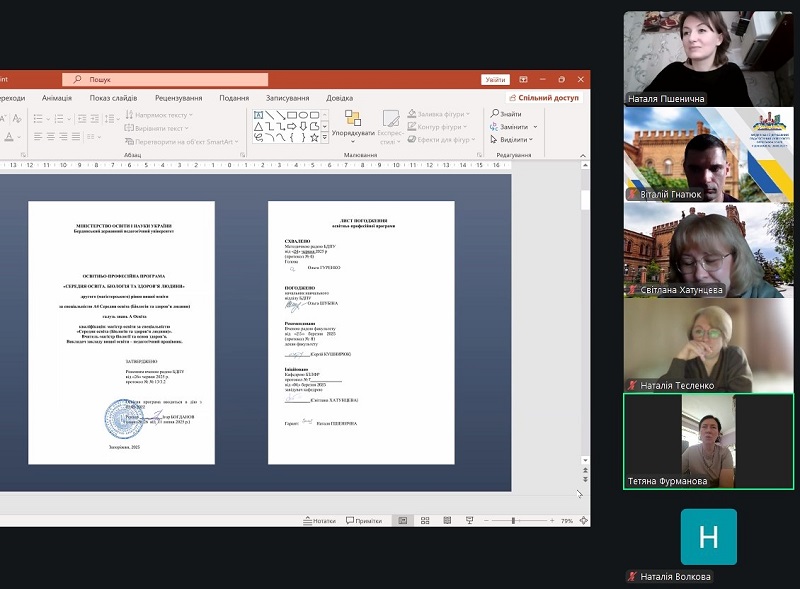Click fit slide to window icon

(x=582, y=521)
